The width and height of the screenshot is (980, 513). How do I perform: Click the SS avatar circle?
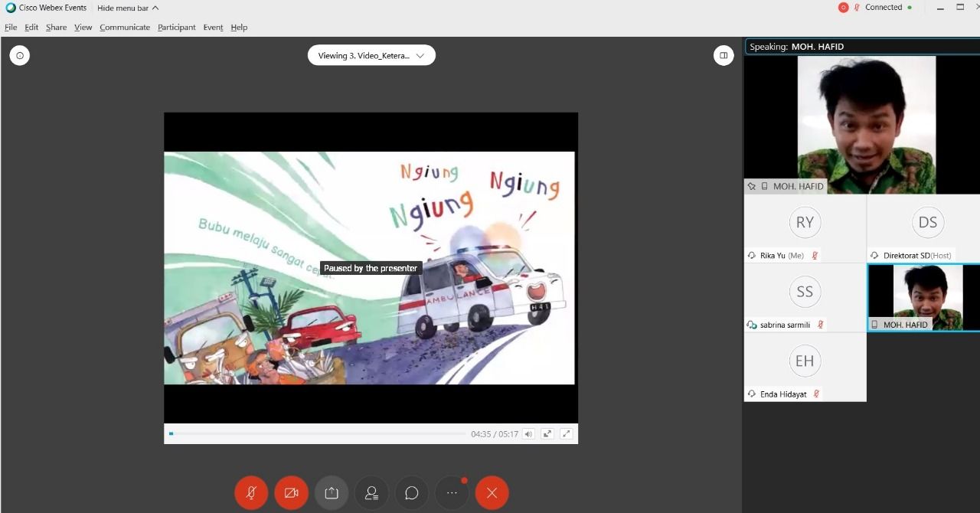pos(805,292)
